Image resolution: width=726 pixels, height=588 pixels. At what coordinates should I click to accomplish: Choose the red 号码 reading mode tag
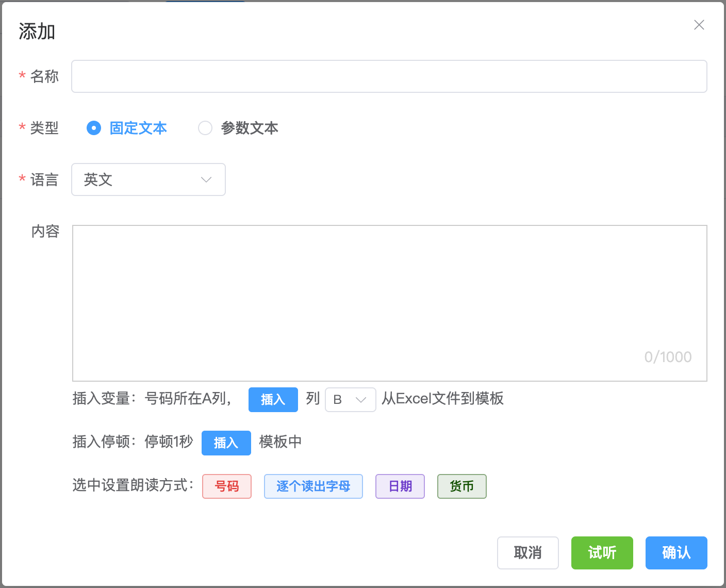[227, 486]
